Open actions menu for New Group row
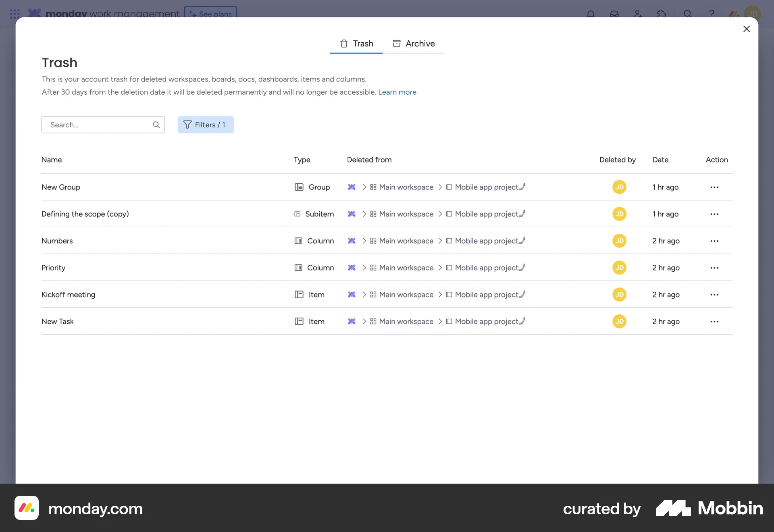The width and height of the screenshot is (774, 532). [714, 187]
